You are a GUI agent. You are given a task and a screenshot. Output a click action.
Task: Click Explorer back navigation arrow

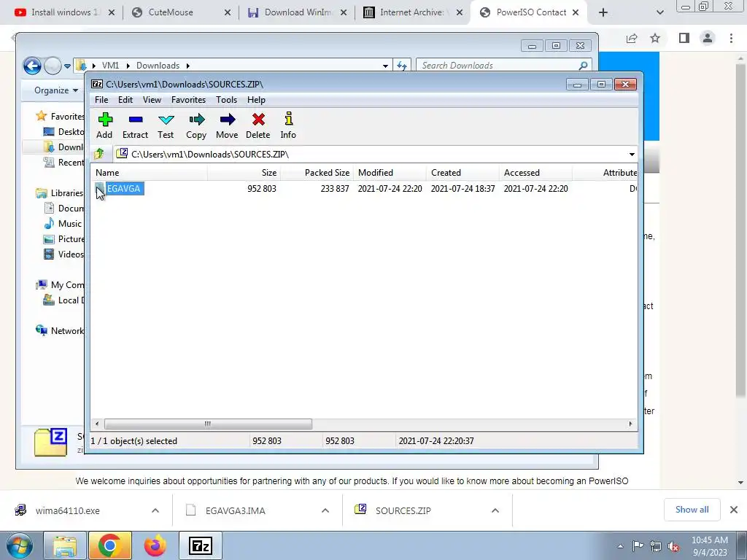tap(32, 66)
